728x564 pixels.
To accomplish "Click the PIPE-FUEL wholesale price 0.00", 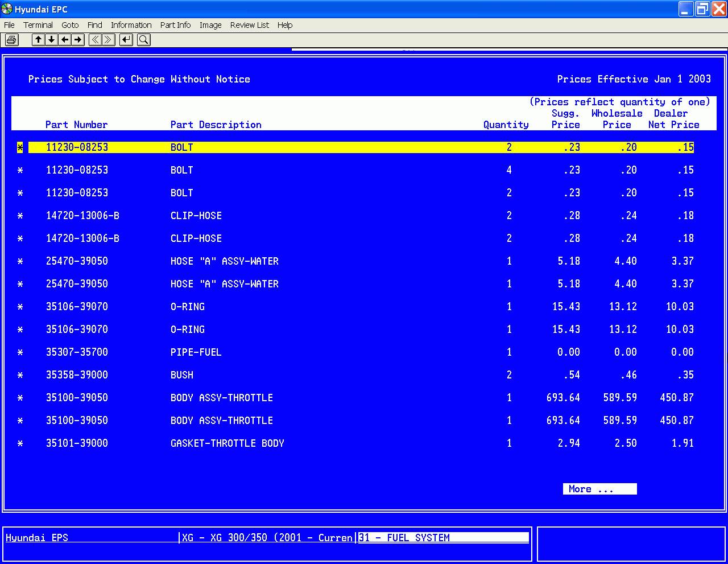I will (x=626, y=352).
